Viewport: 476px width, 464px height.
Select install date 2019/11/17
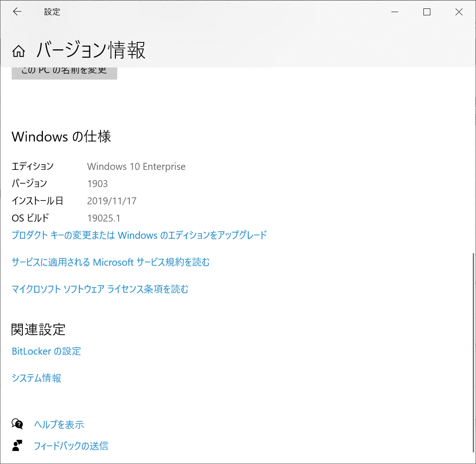pyautogui.click(x=112, y=201)
